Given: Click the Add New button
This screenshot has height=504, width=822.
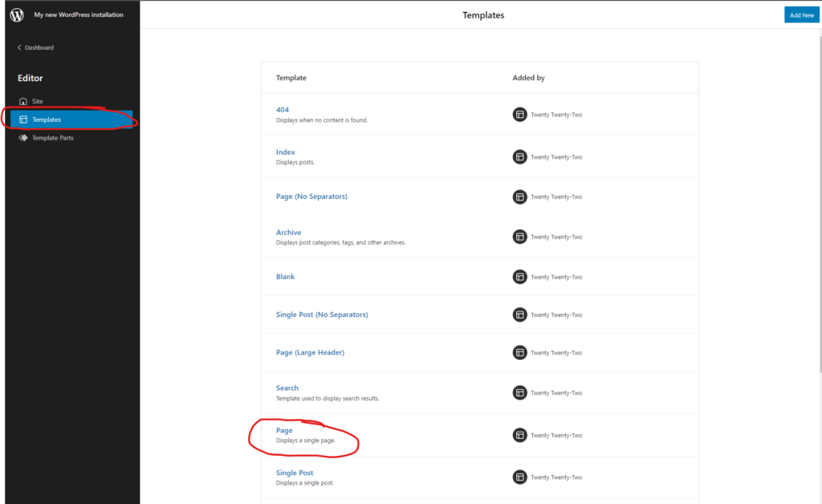Looking at the screenshot, I should 802,14.
